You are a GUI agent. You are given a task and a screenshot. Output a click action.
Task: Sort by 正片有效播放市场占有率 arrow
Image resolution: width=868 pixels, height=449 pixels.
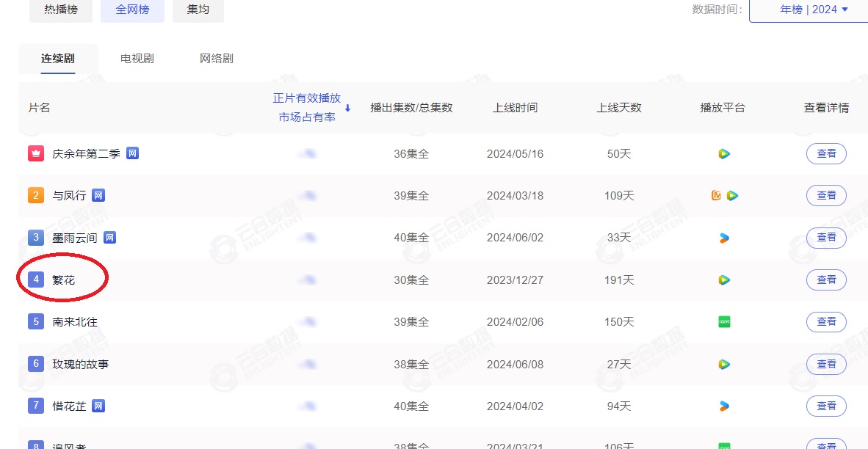coord(348,108)
